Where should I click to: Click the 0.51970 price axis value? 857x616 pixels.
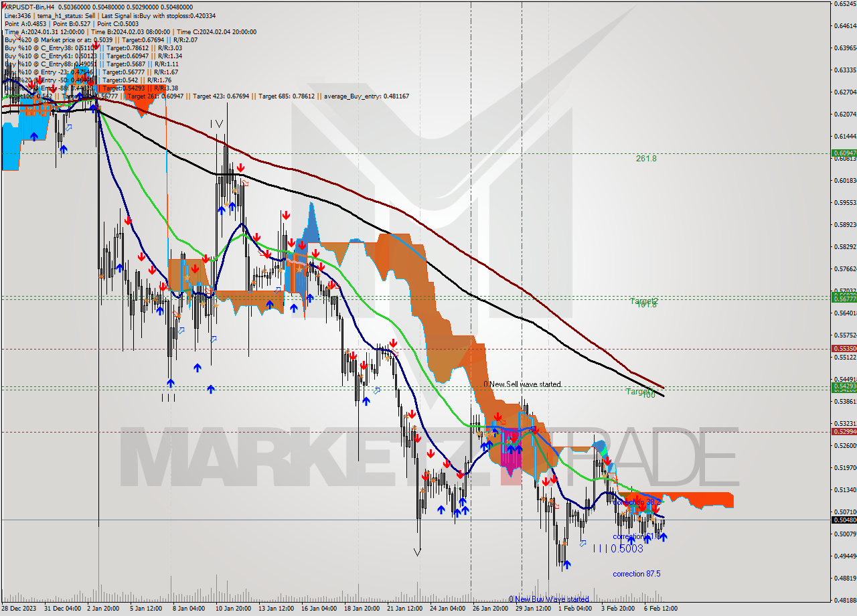[844, 467]
